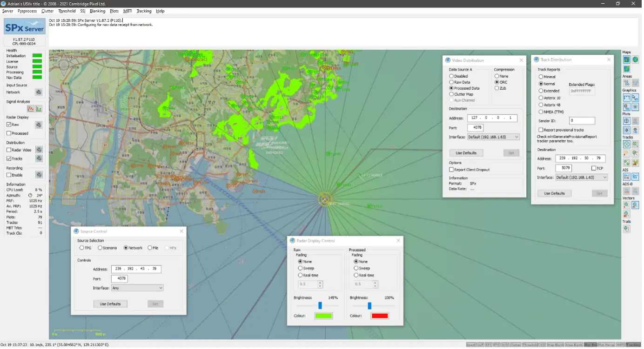Click Set button in Source Control
The image size is (644, 349).
click(x=155, y=304)
